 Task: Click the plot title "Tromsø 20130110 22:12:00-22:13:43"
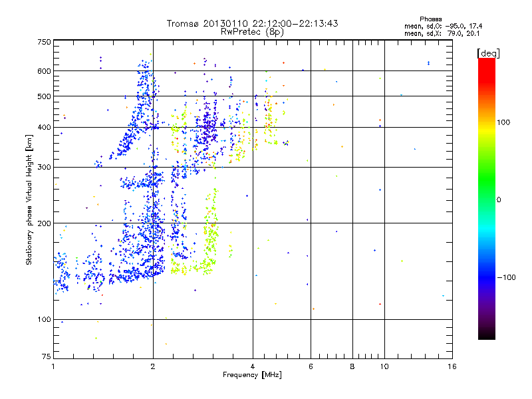pos(252,23)
